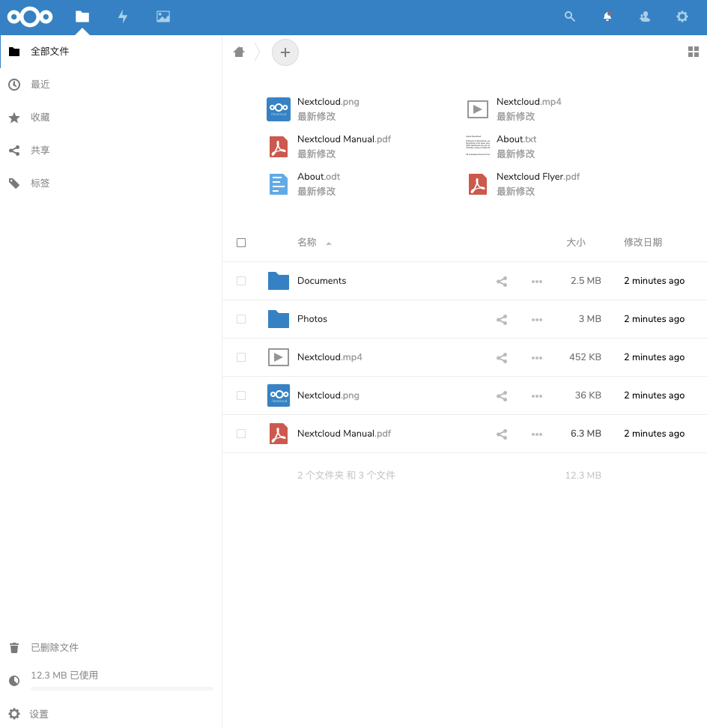Open recent Nextcloud.mp4 recommendation
Screen dimensions: 707x728
pos(514,109)
